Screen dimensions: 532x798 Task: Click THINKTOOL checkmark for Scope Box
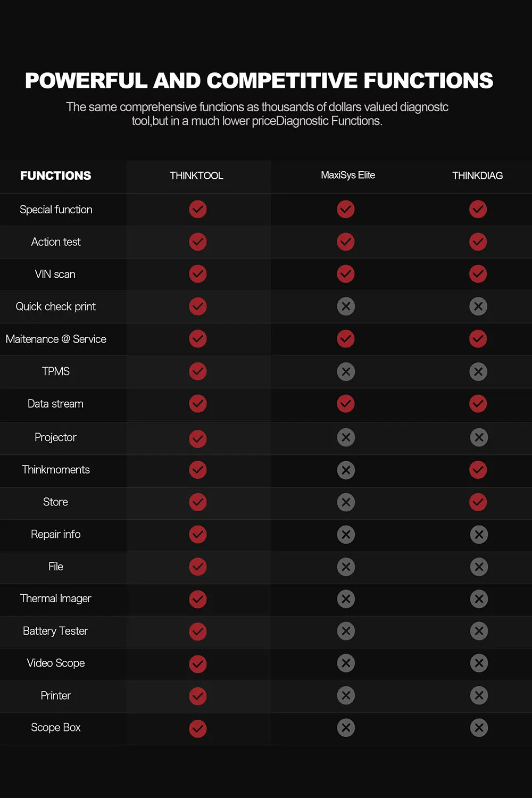pyautogui.click(x=198, y=728)
